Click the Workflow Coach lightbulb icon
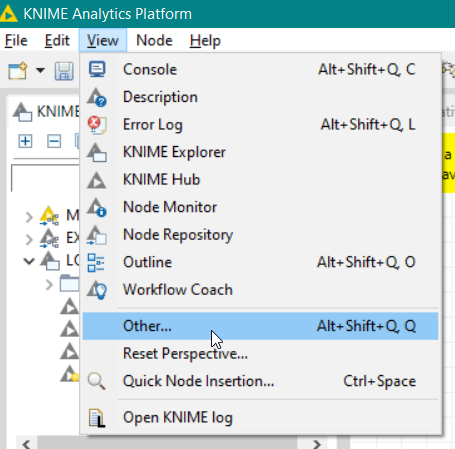 97,290
